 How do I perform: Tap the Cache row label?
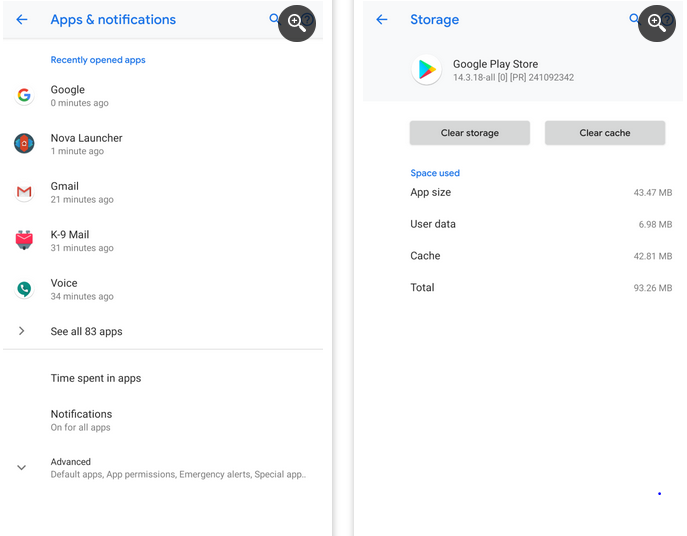pyautogui.click(x=425, y=256)
